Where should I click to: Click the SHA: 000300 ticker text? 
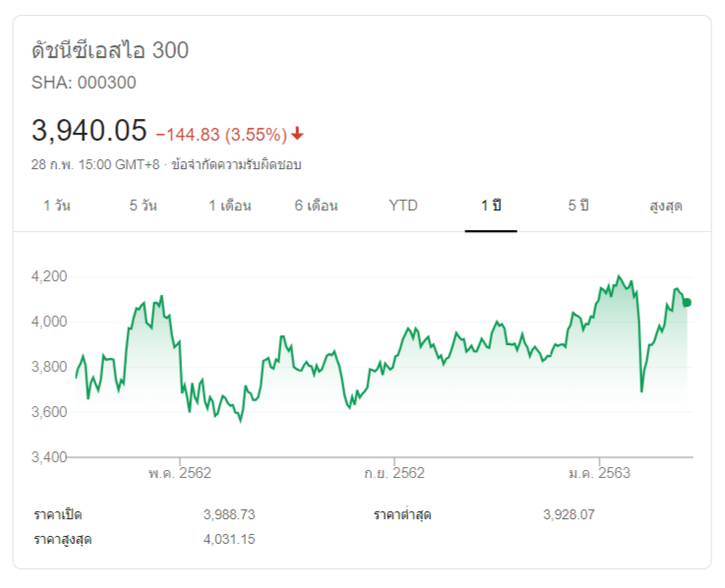click(x=84, y=83)
